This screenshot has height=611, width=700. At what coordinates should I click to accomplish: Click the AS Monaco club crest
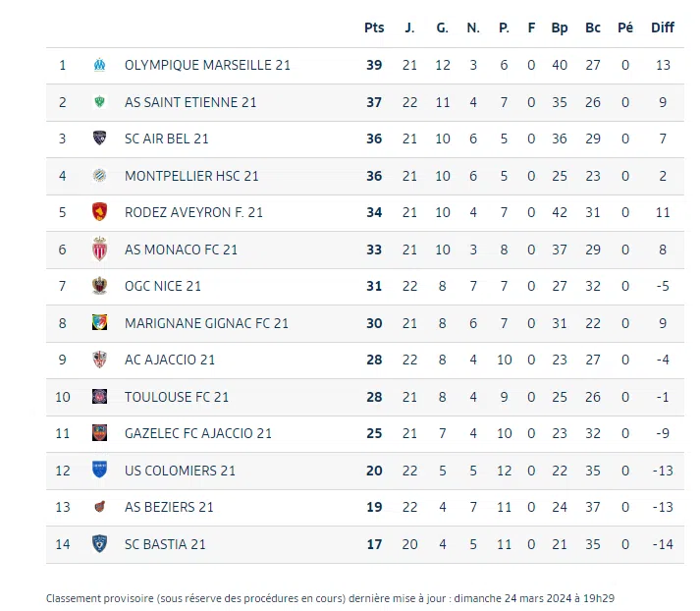pyautogui.click(x=99, y=250)
